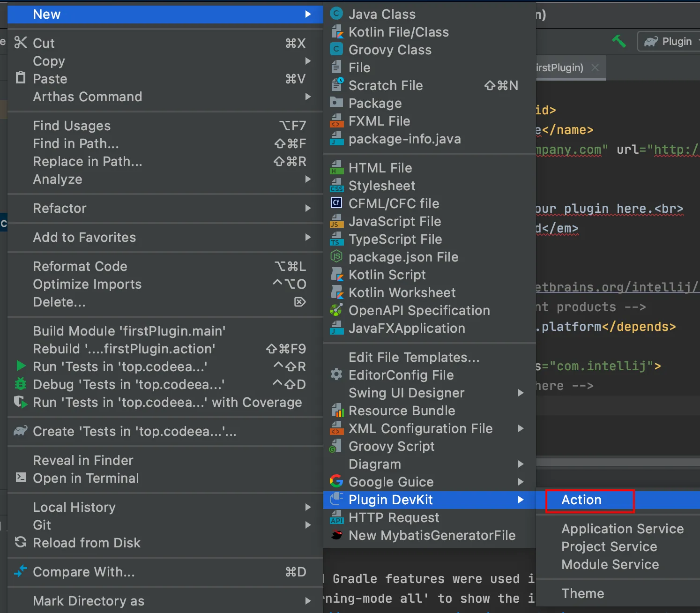Expand the Copy submenu arrow
700x613 pixels.
click(x=308, y=61)
